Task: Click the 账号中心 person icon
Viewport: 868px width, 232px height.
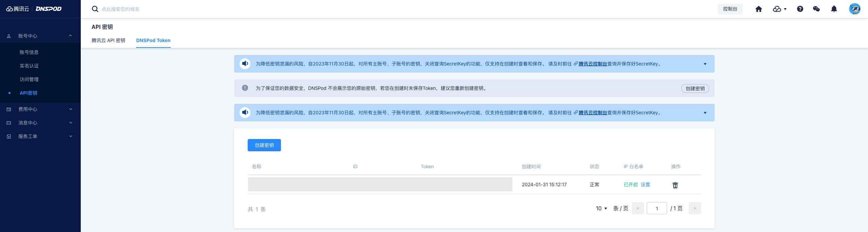Action: coord(9,36)
